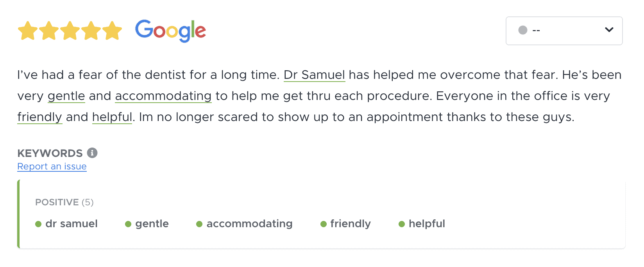Click underlined friendly in review text
This screenshot has width=644, height=267.
click(x=39, y=117)
